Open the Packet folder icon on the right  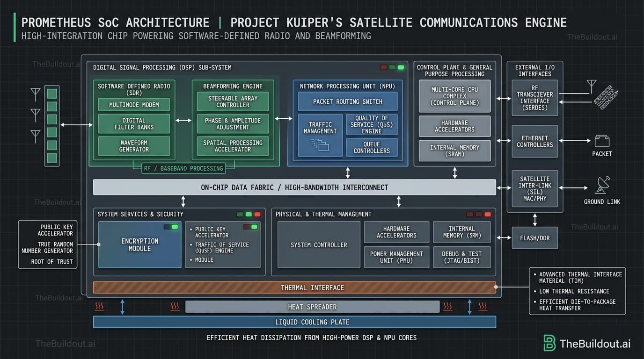602,141
